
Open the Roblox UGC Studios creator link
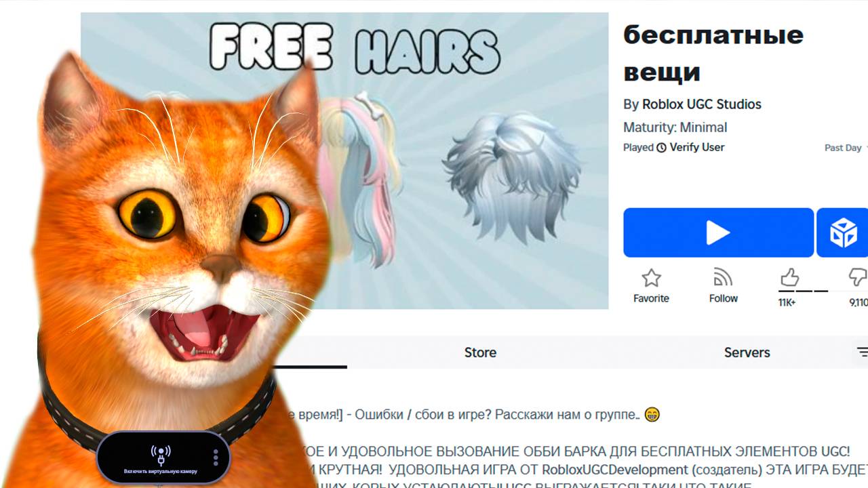(x=702, y=104)
